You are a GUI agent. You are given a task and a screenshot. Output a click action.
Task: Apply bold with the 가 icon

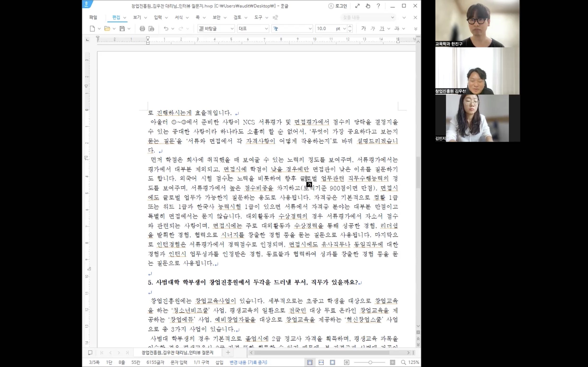(x=364, y=29)
